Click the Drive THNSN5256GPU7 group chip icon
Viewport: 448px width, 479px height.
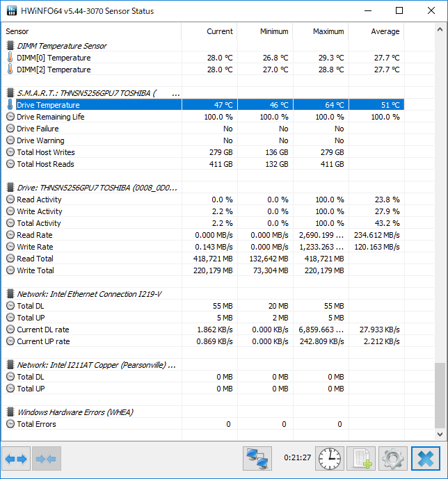click(10, 187)
